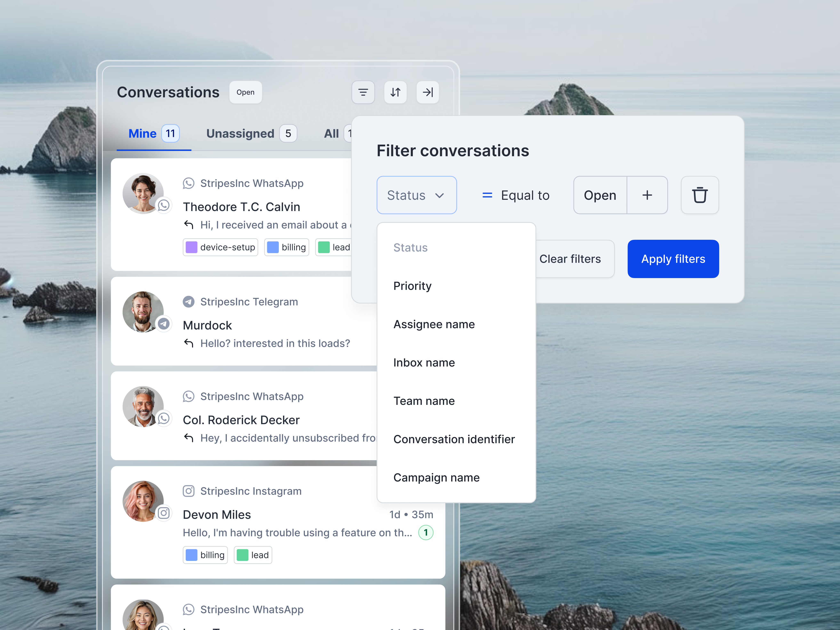840x630 pixels.
Task: Open the Devon Miles conversation
Action: 278,523
